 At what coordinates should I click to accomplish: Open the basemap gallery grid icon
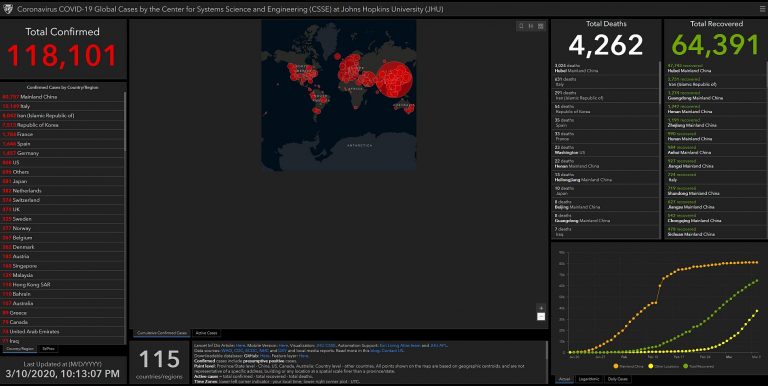pyautogui.click(x=541, y=26)
